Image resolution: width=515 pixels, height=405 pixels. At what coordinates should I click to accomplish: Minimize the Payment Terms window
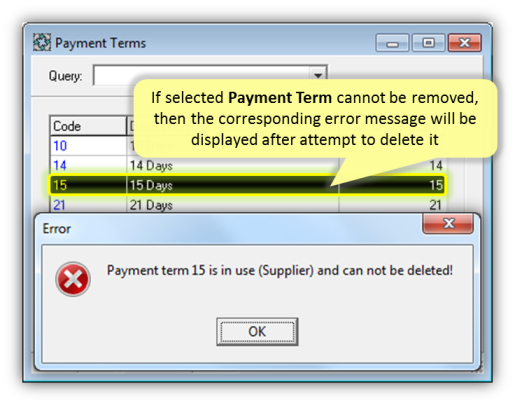(392, 43)
